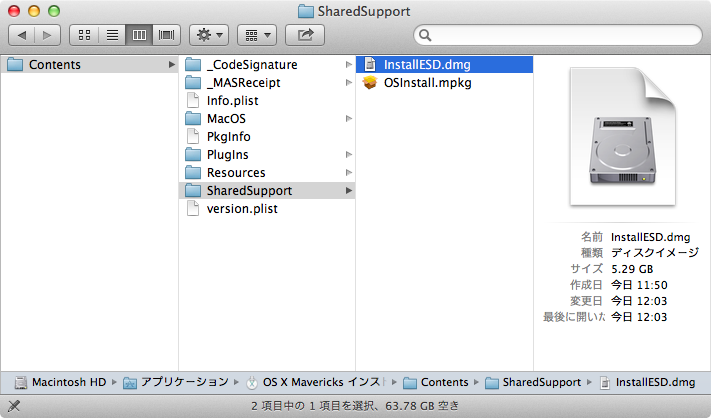Screen dimensions: 711x418
Task: Go back with the left arrow button
Action: [x=22, y=35]
